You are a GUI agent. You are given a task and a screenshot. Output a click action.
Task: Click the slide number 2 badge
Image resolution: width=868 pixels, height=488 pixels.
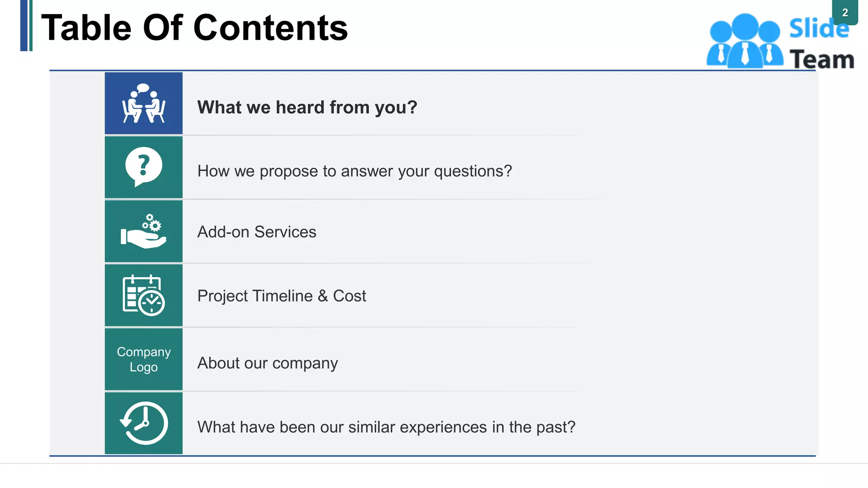845,13
